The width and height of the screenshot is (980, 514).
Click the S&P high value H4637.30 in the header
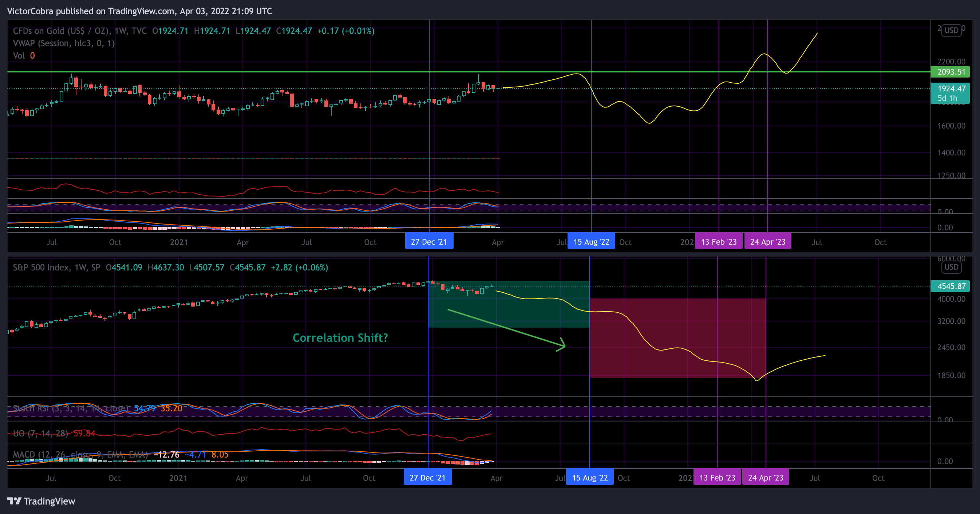pos(166,268)
